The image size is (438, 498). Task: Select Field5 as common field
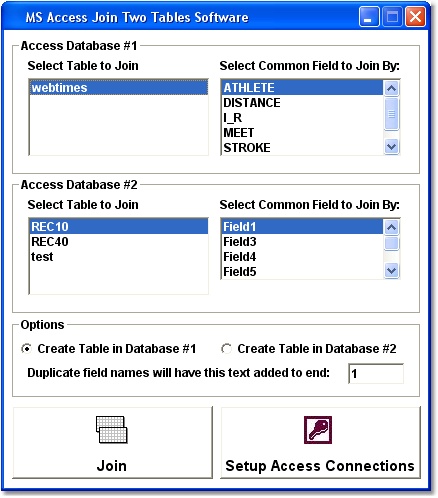pyautogui.click(x=302, y=272)
